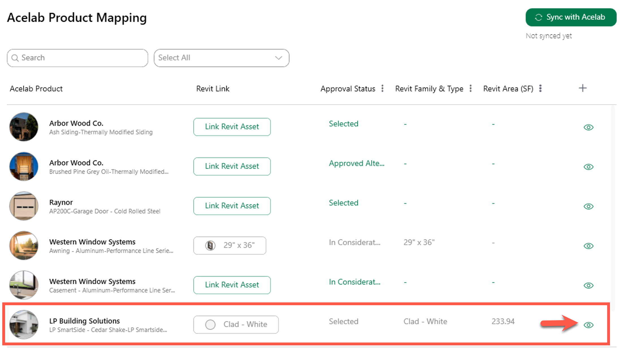Open Revit Area (SF) column options
This screenshot has width=623, height=364.
540,88
